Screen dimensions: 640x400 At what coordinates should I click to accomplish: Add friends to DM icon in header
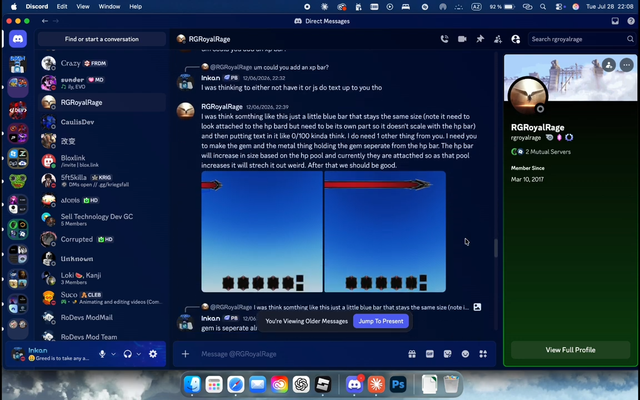coord(498,39)
